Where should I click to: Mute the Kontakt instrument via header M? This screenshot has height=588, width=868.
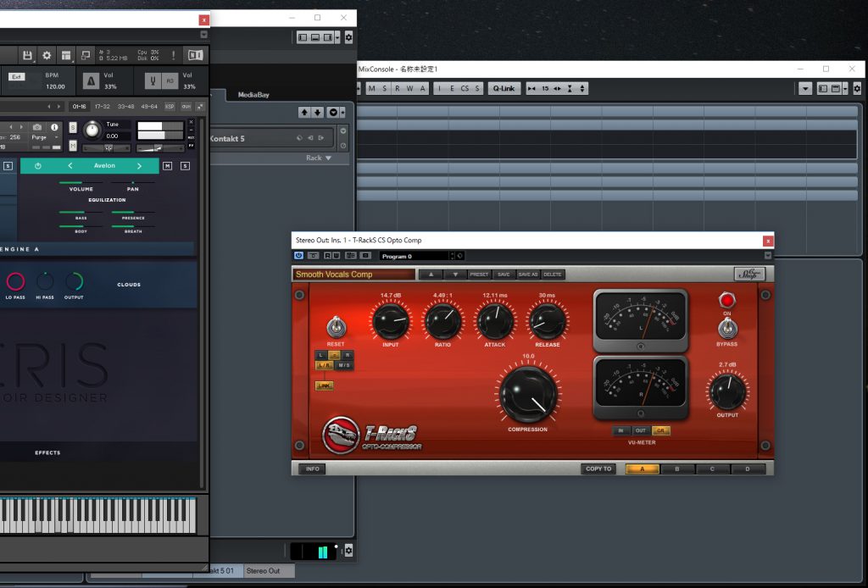coord(73,146)
